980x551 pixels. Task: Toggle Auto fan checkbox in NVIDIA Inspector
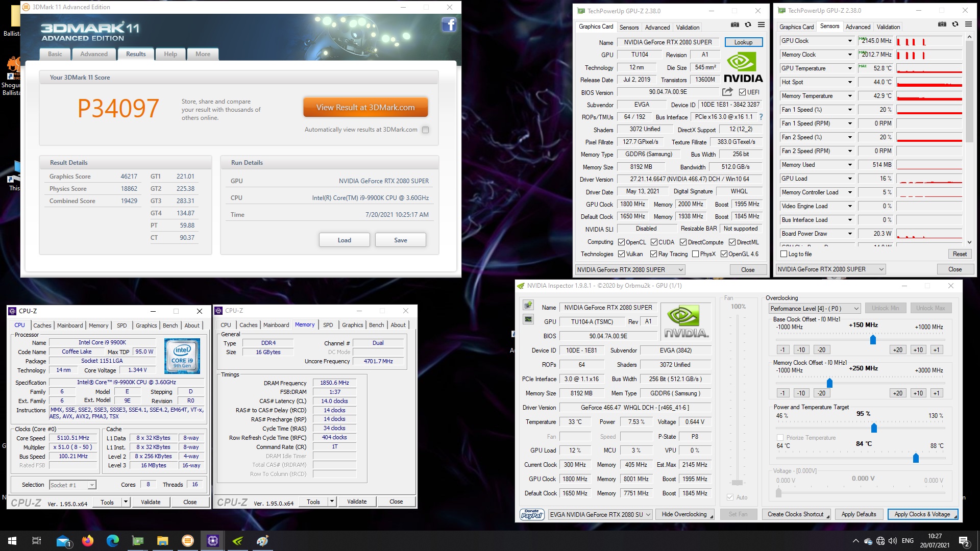730,497
